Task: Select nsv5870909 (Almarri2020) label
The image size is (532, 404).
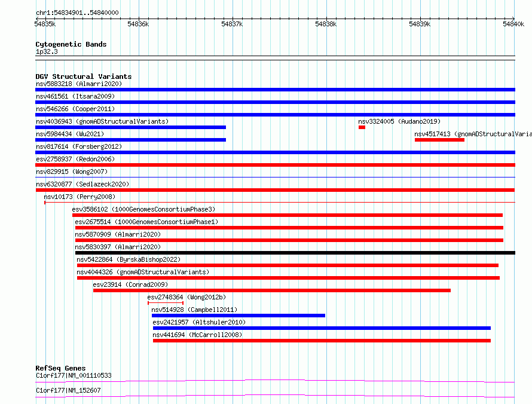Action: click(x=118, y=234)
